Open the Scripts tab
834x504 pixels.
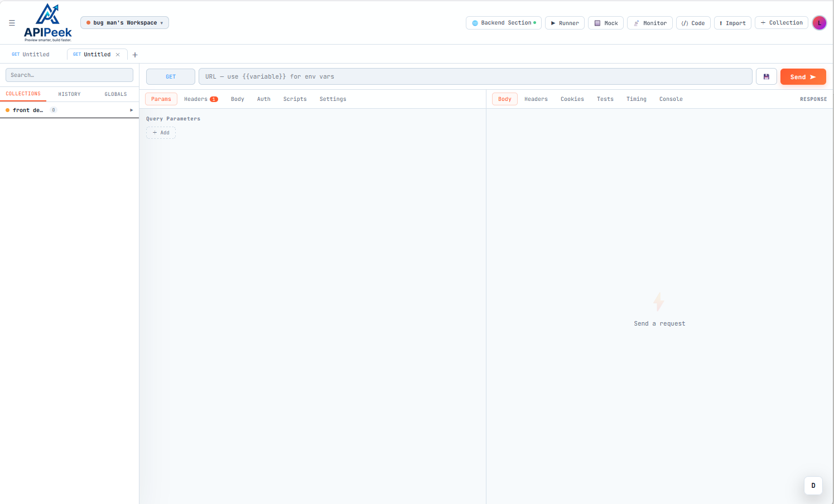[x=295, y=99]
